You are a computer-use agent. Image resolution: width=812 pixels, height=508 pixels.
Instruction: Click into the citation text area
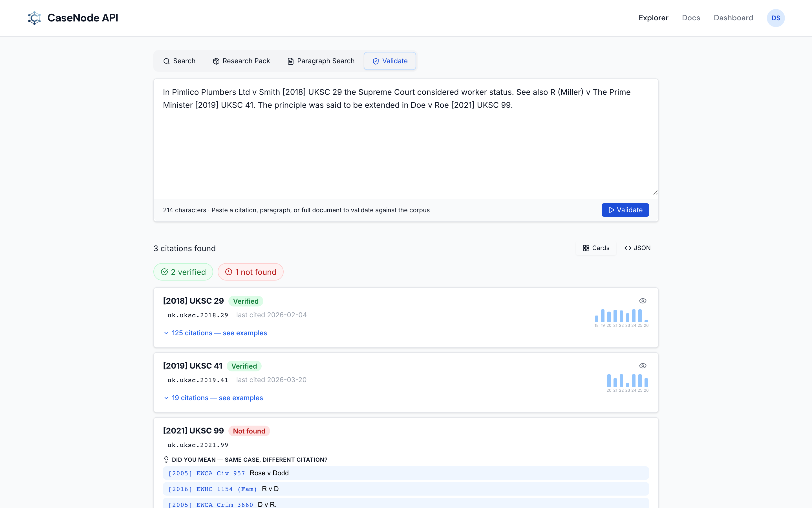tap(406, 139)
